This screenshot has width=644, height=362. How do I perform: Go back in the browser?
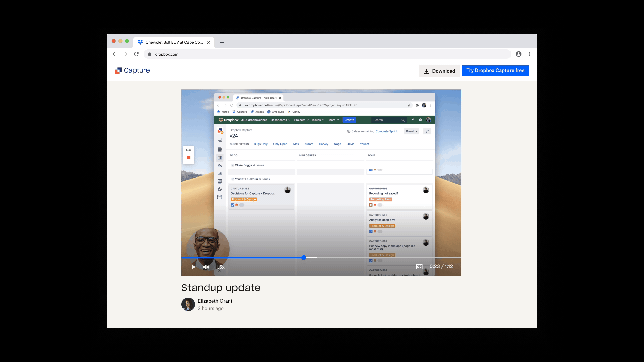[115, 54]
